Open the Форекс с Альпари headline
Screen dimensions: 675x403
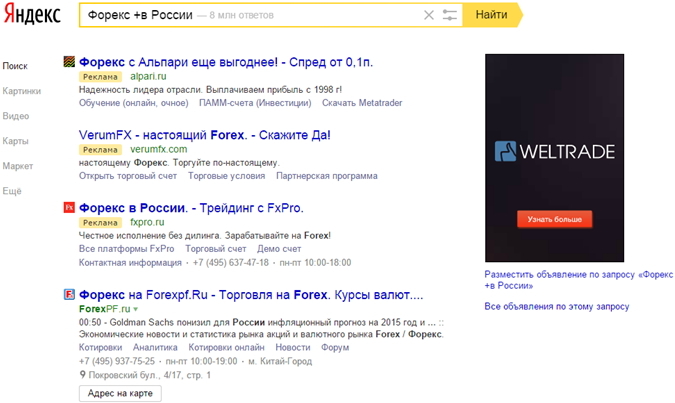pos(226,62)
